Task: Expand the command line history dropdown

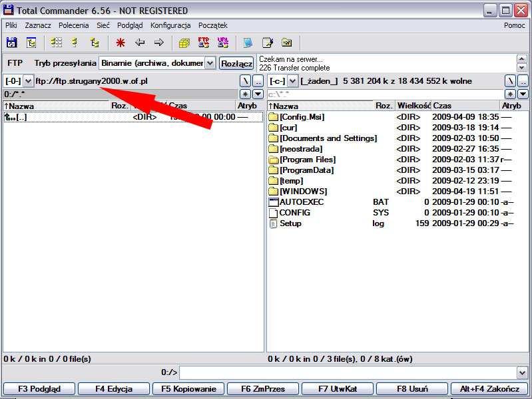Action: 522,373
